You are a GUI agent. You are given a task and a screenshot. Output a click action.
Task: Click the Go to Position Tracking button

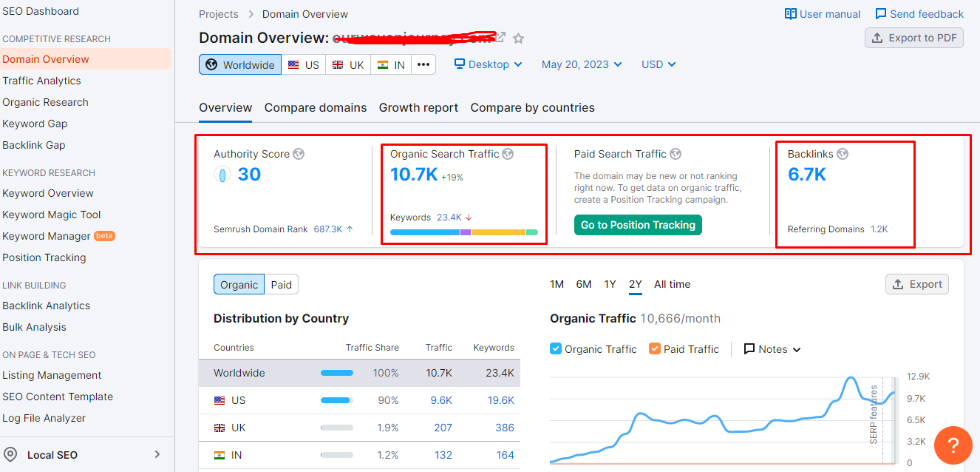638,225
